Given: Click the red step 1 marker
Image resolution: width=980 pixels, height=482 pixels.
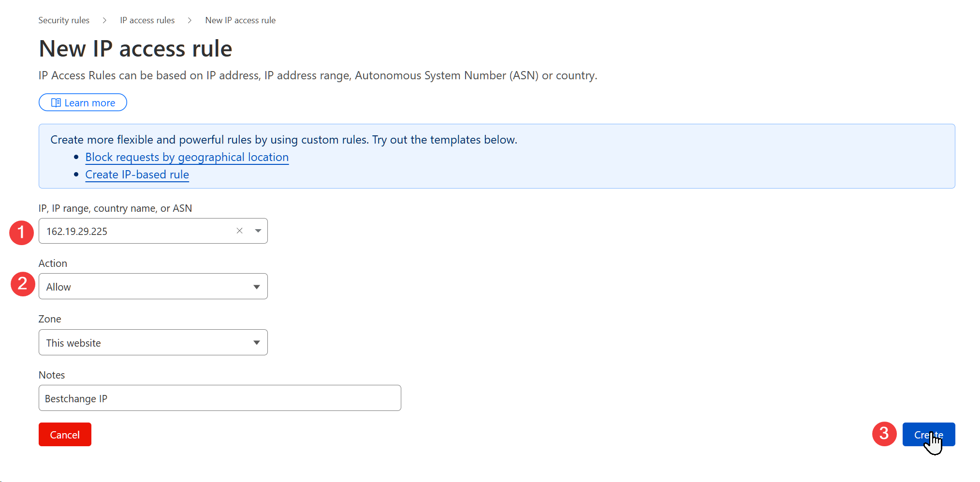Looking at the screenshot, I should (x=21, y=233).
